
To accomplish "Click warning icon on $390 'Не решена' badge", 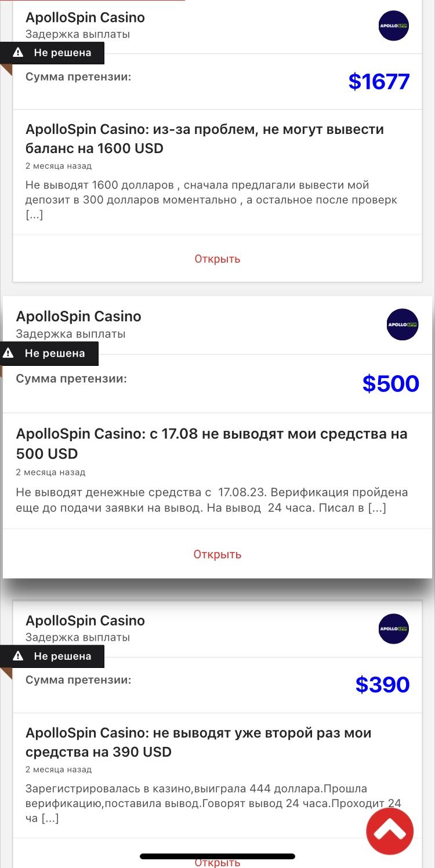I will [19, 656].
